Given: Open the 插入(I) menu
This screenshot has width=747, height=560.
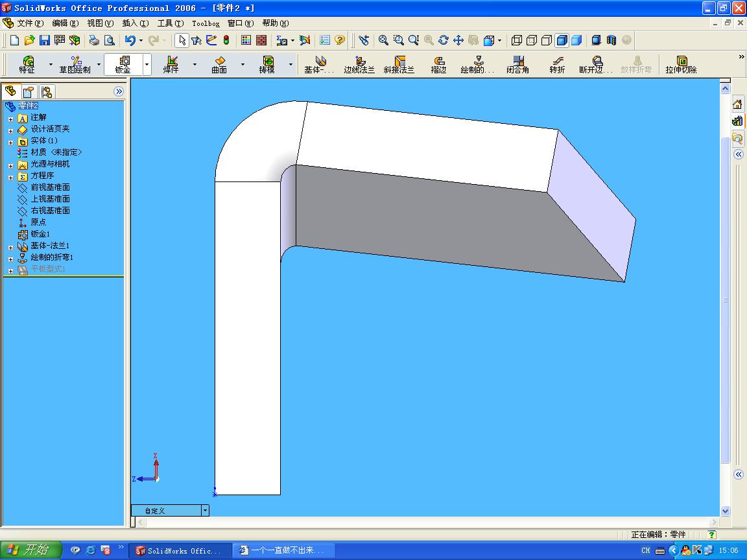Looking at the screenshot, I should (x=136, y=23).
